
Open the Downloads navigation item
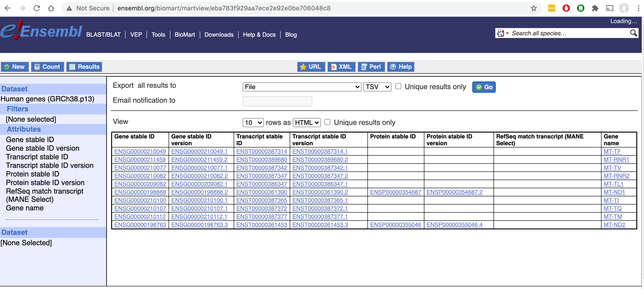(x=219, y=35)
